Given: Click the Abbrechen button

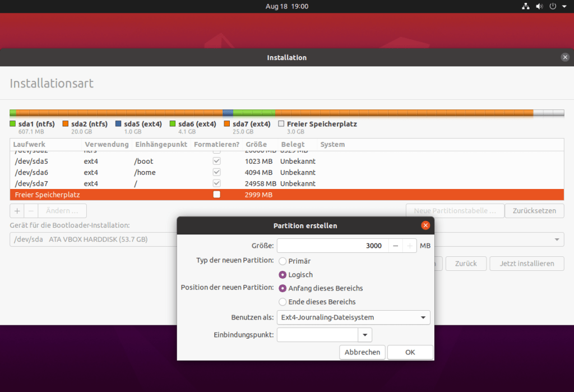Looking at the screenshot, I should tap(362, 352).
